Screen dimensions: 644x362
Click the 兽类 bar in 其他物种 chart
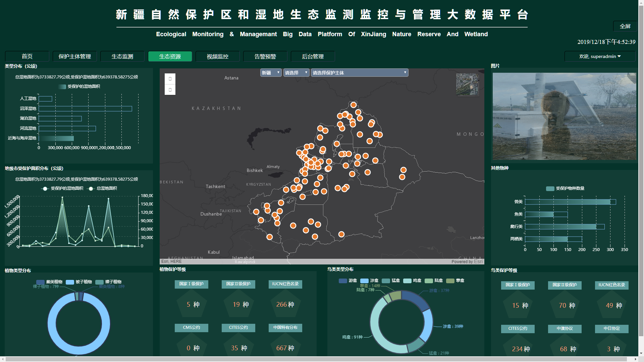(570, 202)
